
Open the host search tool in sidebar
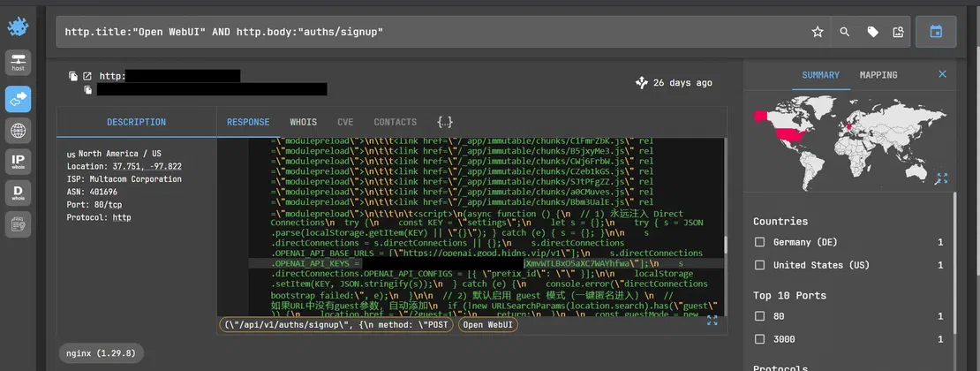tap(19, 63)
